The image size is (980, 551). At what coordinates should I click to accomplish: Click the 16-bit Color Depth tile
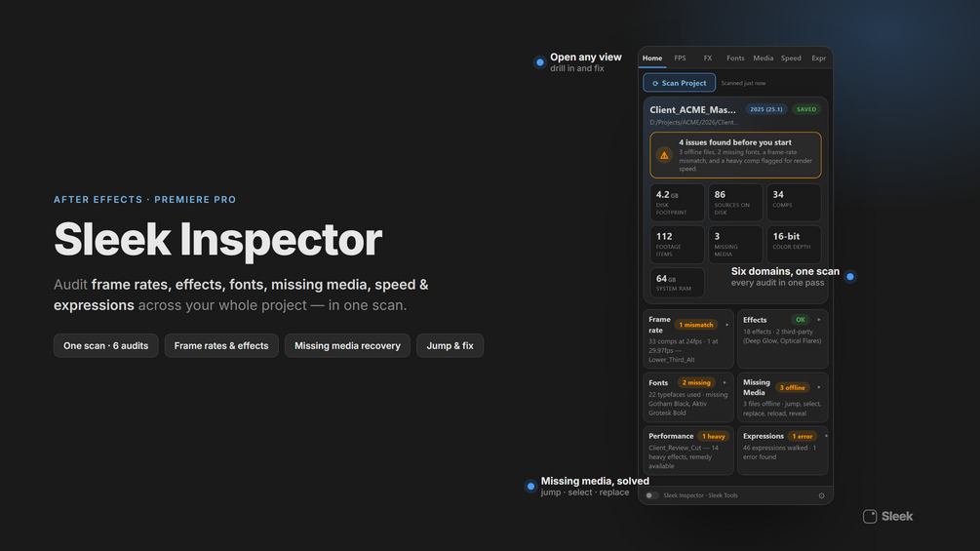pos(794,244)
